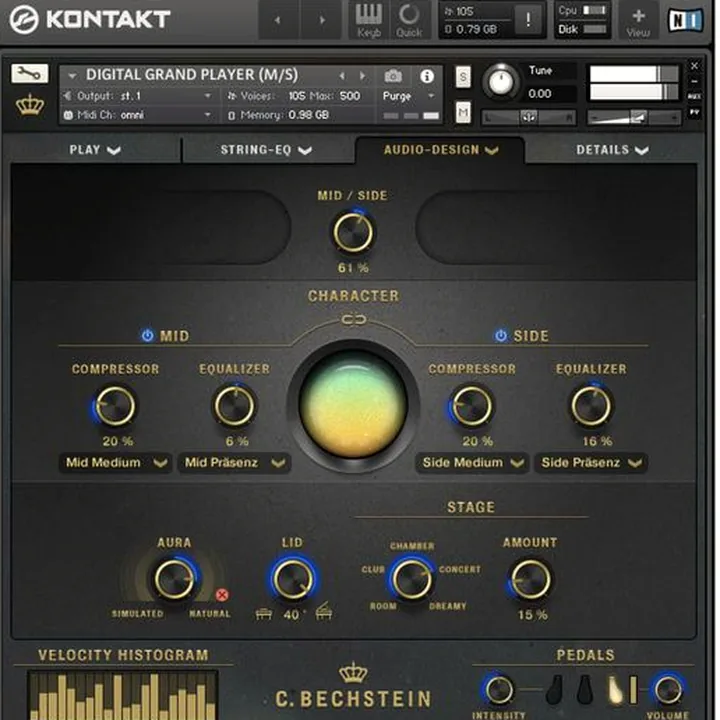Open snapshot view via camera icon
Image resolution: width=720 pixels, height=720 pixels.
coord(393,76)
